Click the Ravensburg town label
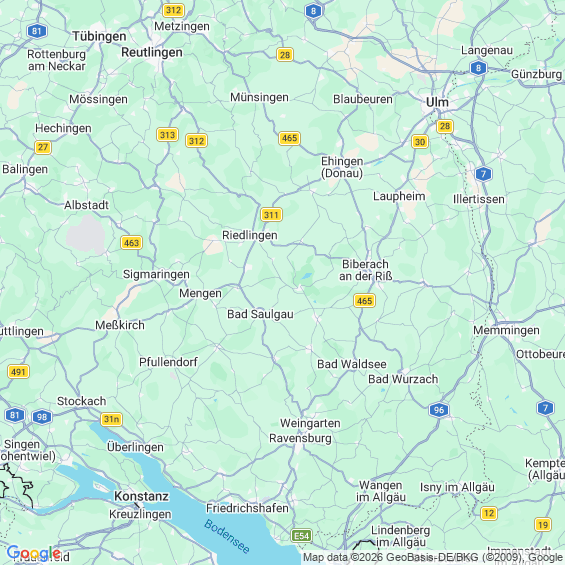 click(x=300, y=439)
